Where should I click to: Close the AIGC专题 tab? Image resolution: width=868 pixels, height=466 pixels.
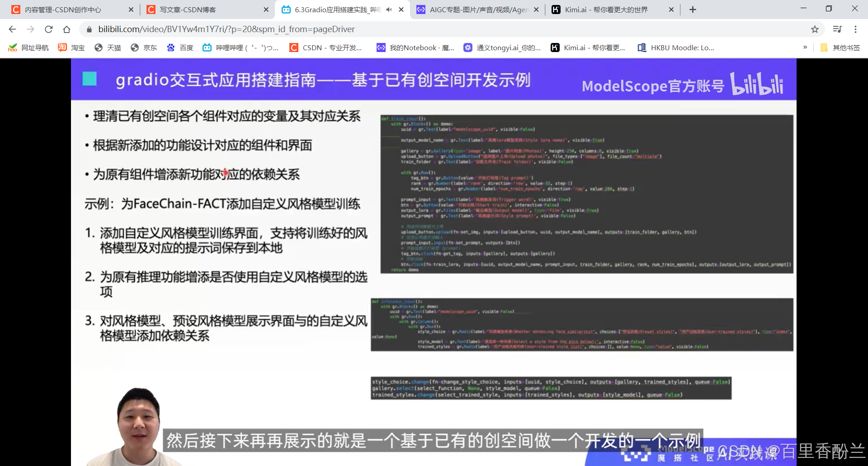[x=536, y=10]
